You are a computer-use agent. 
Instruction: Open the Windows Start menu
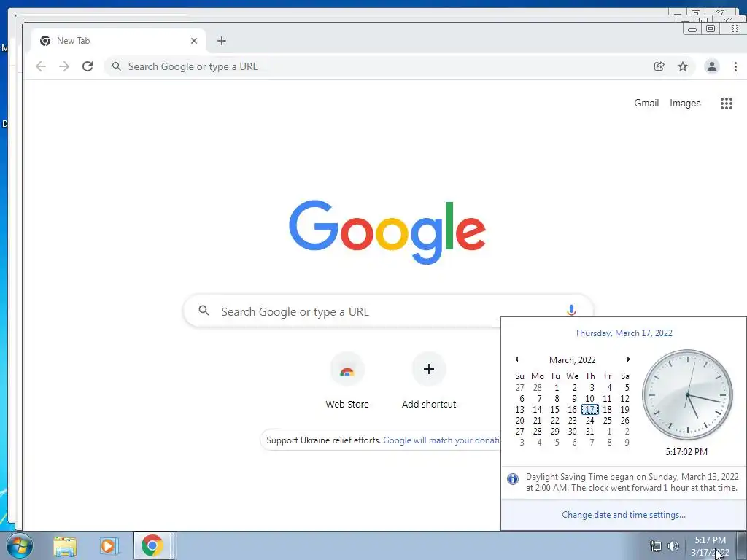coord(19,545)
